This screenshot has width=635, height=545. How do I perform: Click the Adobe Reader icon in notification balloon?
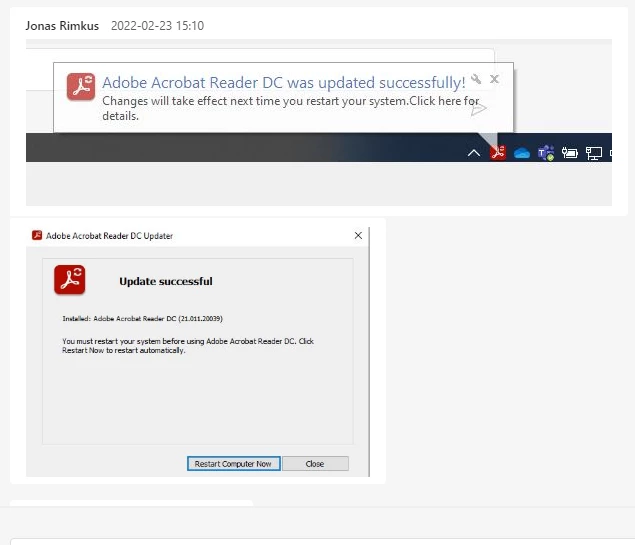(x=81, y=86)
